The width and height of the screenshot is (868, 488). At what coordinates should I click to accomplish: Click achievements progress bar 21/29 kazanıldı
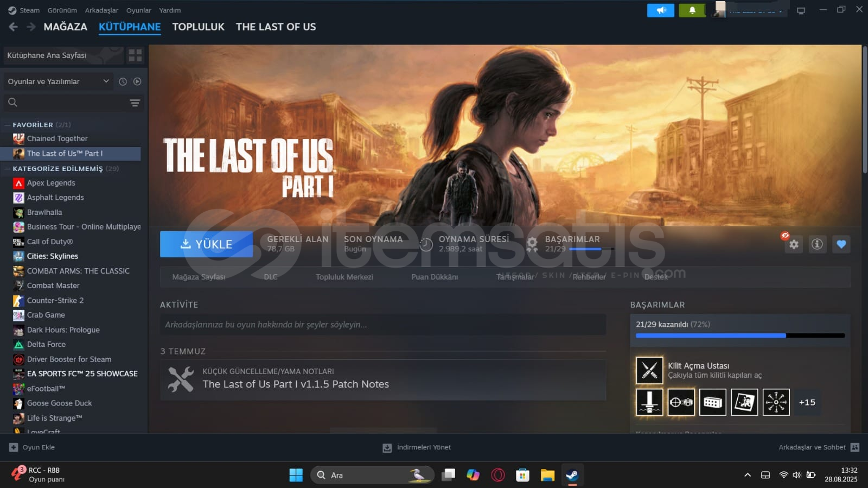click(740, 335)
